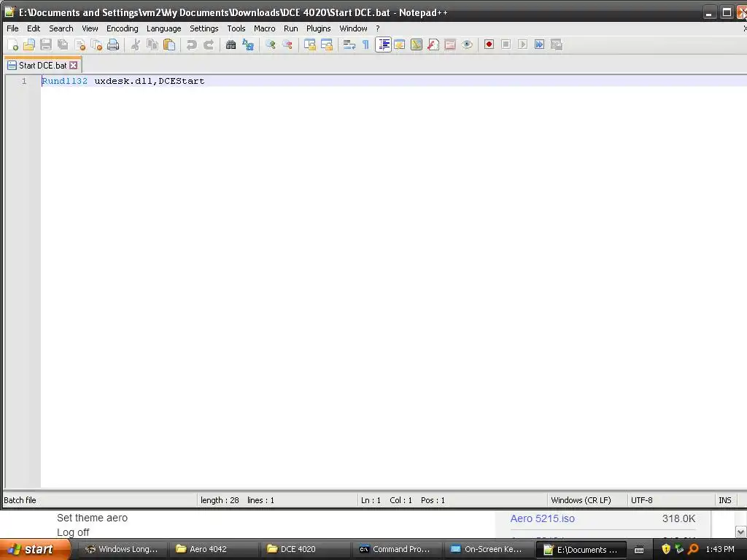
Task: Open the Run menu
Action: 290,28
